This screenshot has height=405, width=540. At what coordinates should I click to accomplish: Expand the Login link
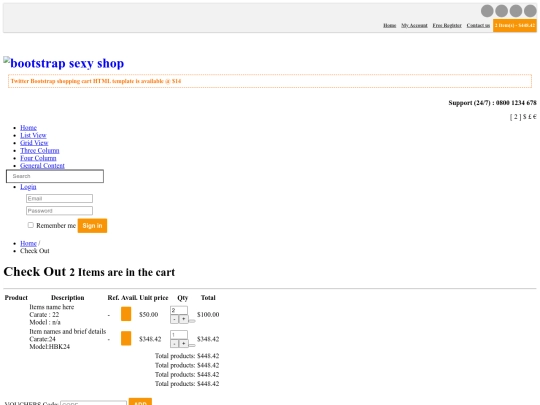(28, 187)
